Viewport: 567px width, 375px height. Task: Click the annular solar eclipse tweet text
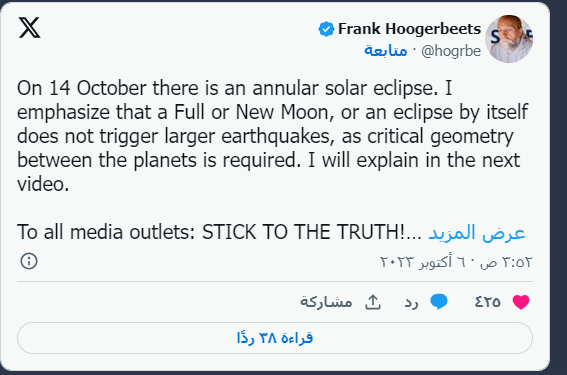pyautogui.click(x=273, y=136)
